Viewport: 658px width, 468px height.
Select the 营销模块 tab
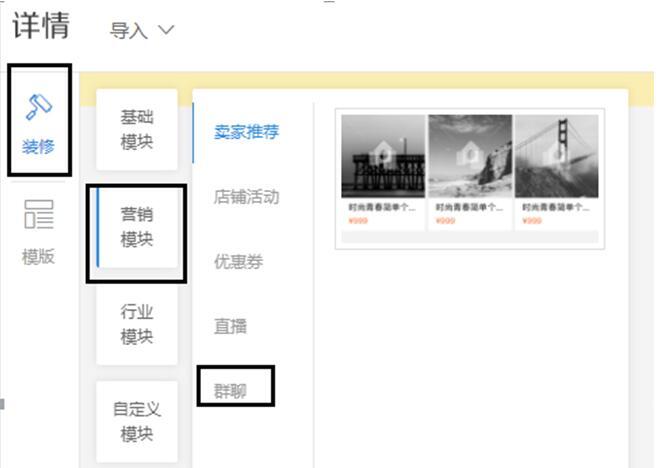pyautogui.click(x=137, y=227)
